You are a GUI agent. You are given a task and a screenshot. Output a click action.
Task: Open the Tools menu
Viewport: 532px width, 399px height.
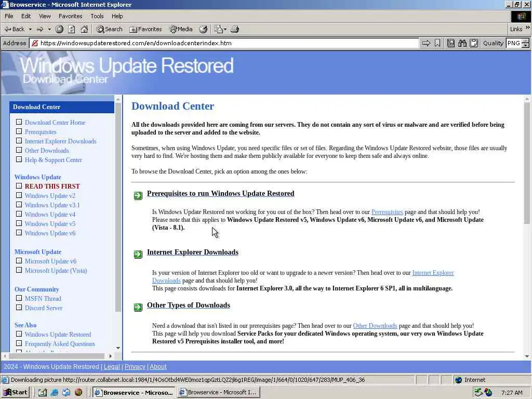tap(97, 16)
